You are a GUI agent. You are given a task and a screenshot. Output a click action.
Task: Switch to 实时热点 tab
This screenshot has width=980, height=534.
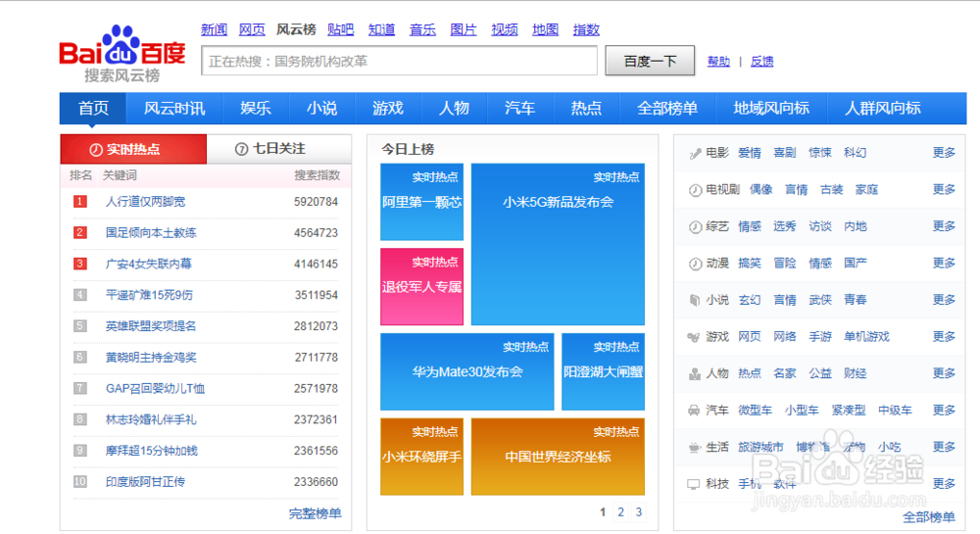133,149
